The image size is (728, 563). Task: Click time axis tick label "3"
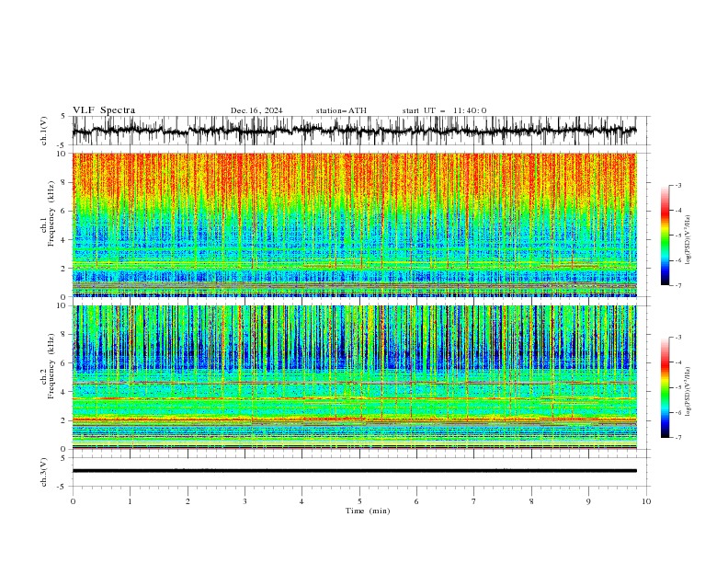pyautogui.click(x=245, y=501)
